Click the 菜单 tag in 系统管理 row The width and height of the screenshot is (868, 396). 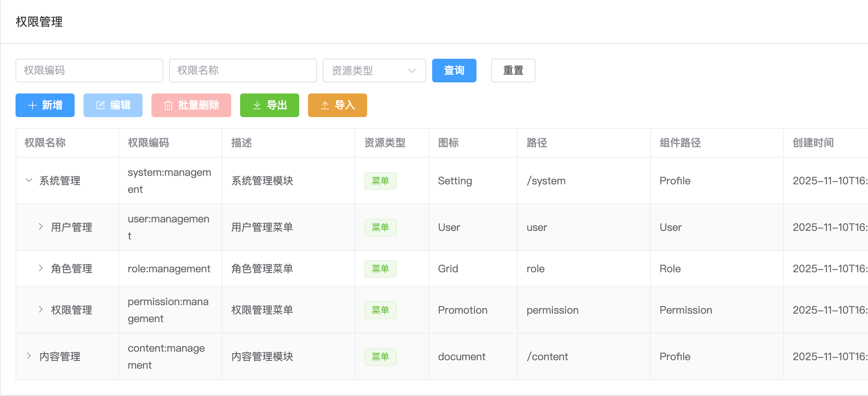pyautogui.click(x=380, y=181)
